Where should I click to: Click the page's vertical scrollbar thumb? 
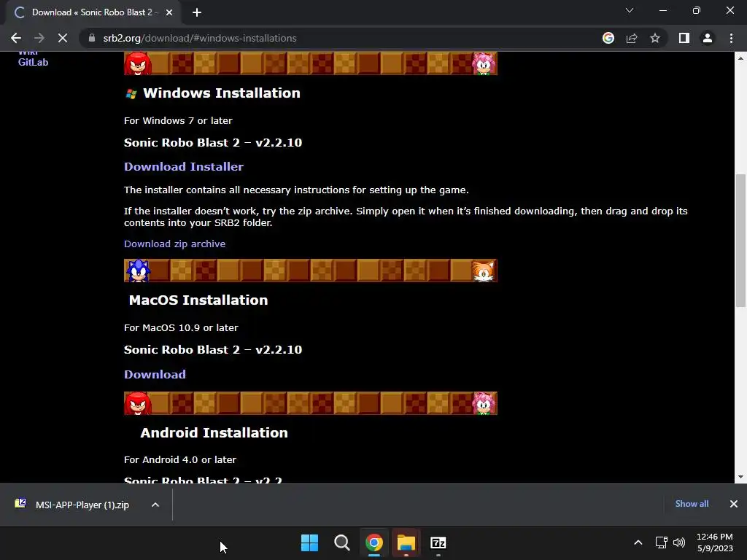tap(740, 241)
